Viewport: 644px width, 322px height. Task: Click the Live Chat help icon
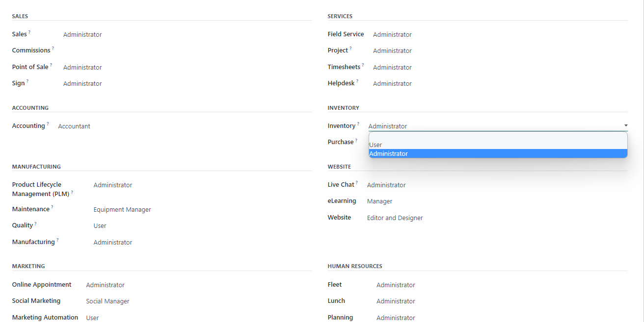[356, 182]
